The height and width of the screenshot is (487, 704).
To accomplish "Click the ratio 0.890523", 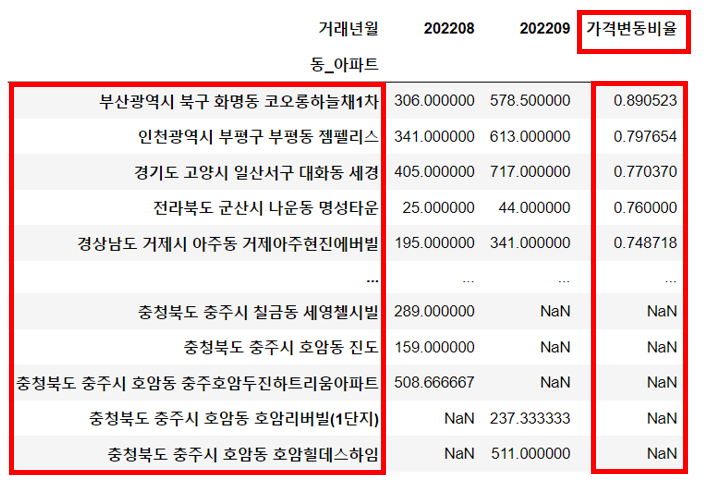I will click(645, 101).
